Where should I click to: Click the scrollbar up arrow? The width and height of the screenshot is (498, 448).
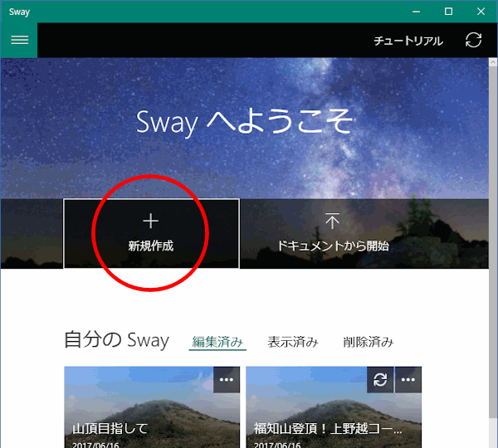click(x=493, y=62)
